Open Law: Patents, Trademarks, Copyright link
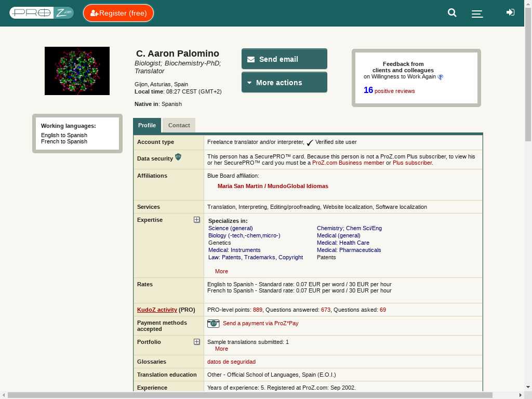 coord(256,257)
